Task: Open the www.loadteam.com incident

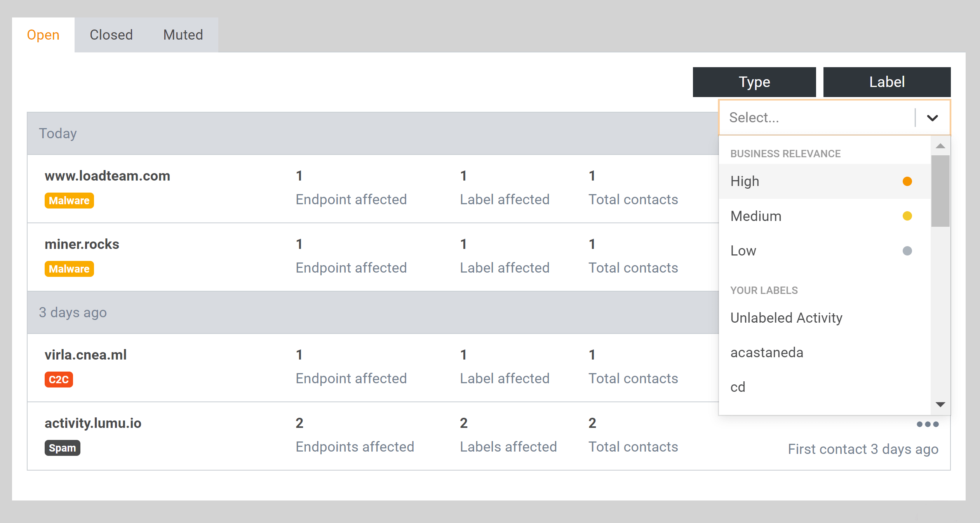Action: 107,176
